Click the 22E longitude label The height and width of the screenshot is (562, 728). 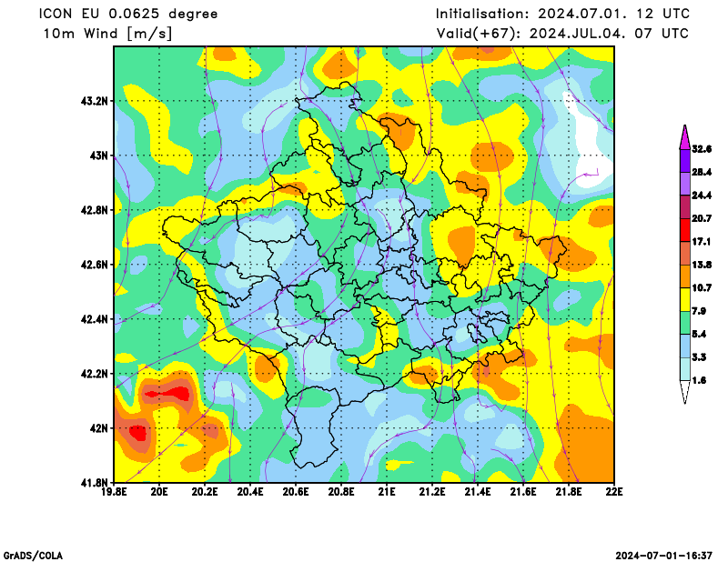click(614, 491)
